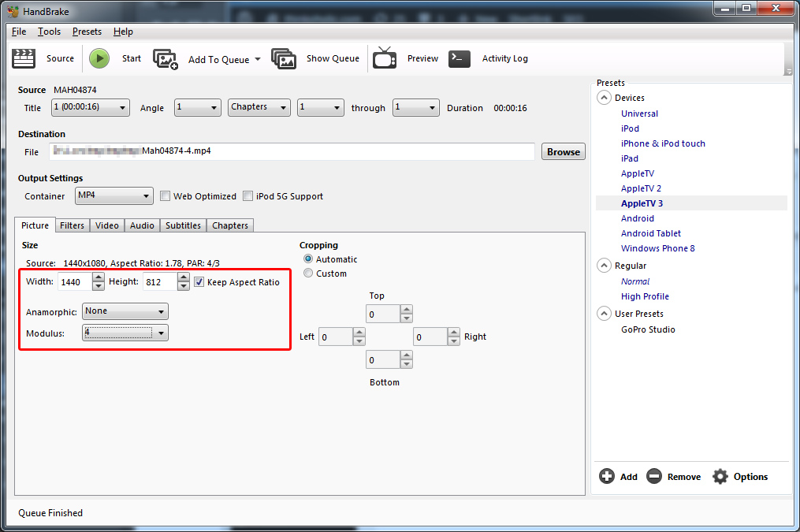The width and height of the screenshot is (800, 532).
Task: Select the GoPro Studio user preset
Action: pos(648,329)
